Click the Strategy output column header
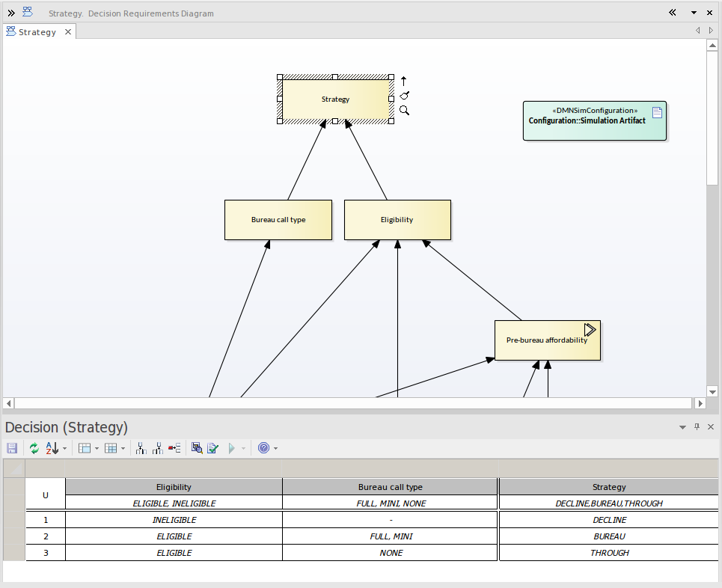The height and width of the screenshot is (588, 722). 609,487
